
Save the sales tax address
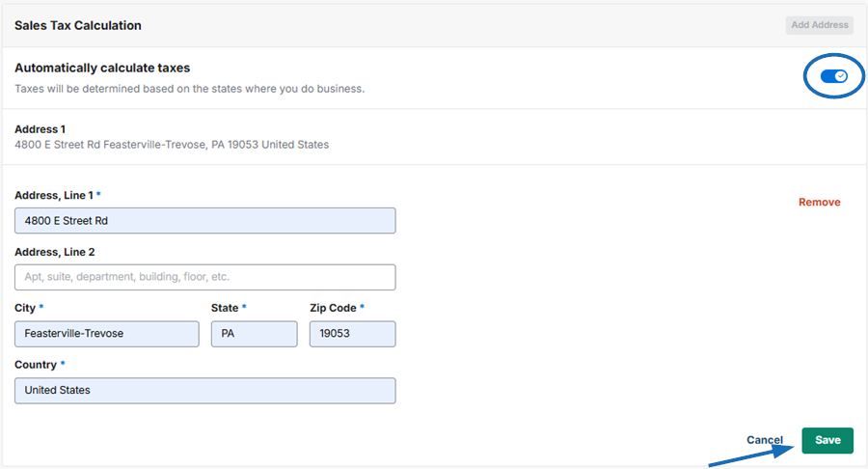click(827, 440)
